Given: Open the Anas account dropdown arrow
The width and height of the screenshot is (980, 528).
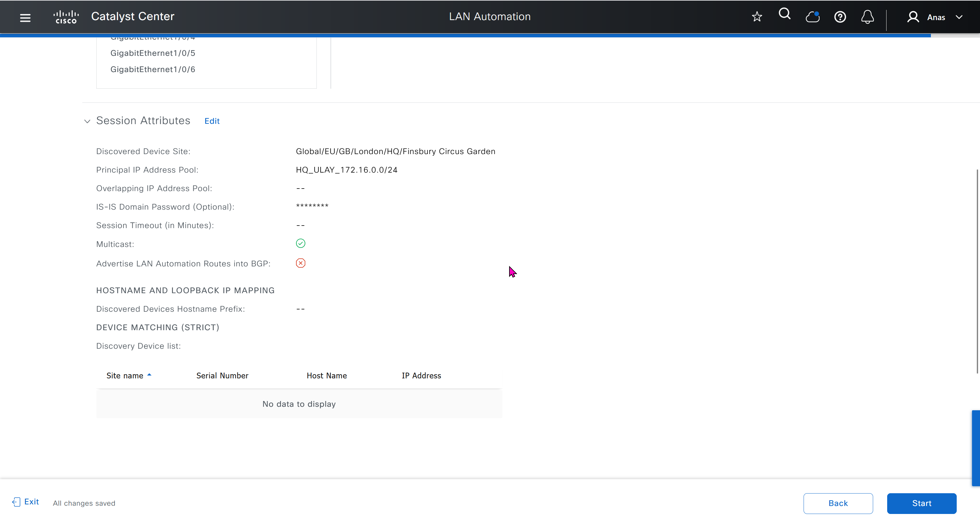Looking at the screenshot, I should (959, 17).
